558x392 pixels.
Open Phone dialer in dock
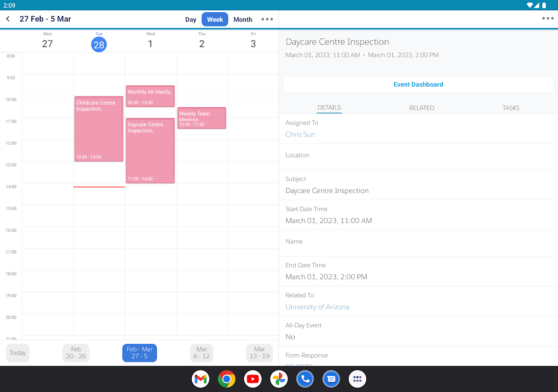[x=305, y=379]
